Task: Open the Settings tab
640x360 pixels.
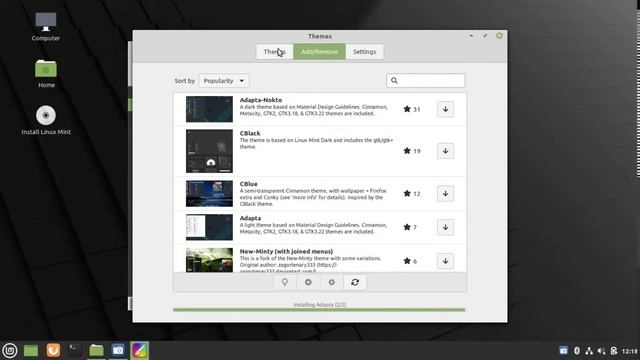Action: coord(364,52)
